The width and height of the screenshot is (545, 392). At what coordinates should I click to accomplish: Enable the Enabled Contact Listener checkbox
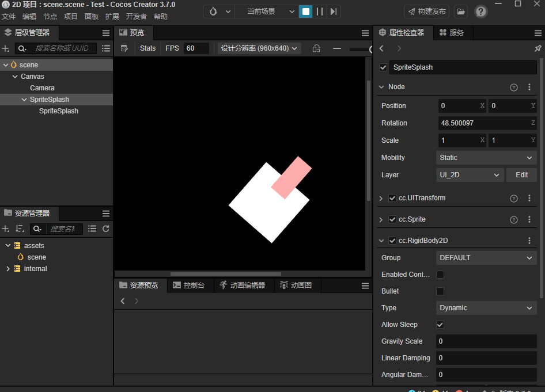pos(440,275)
